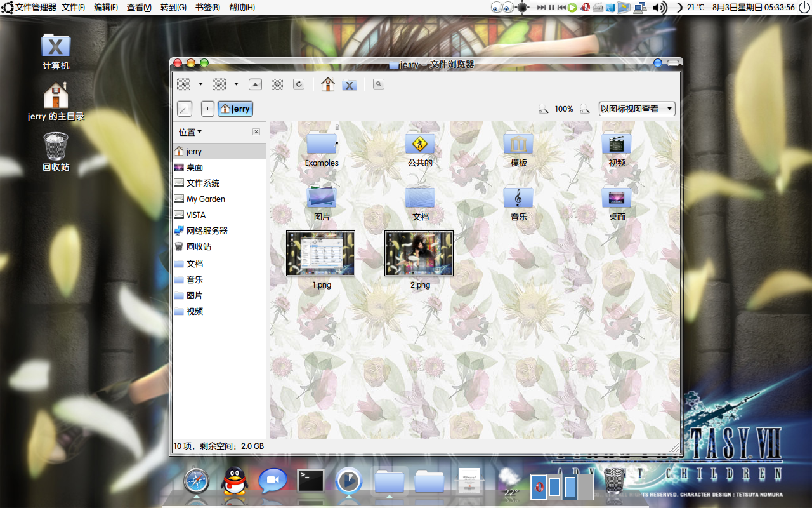Select the 文档 folder in file pane
The image size is (812, 508).
coord(420,197)
